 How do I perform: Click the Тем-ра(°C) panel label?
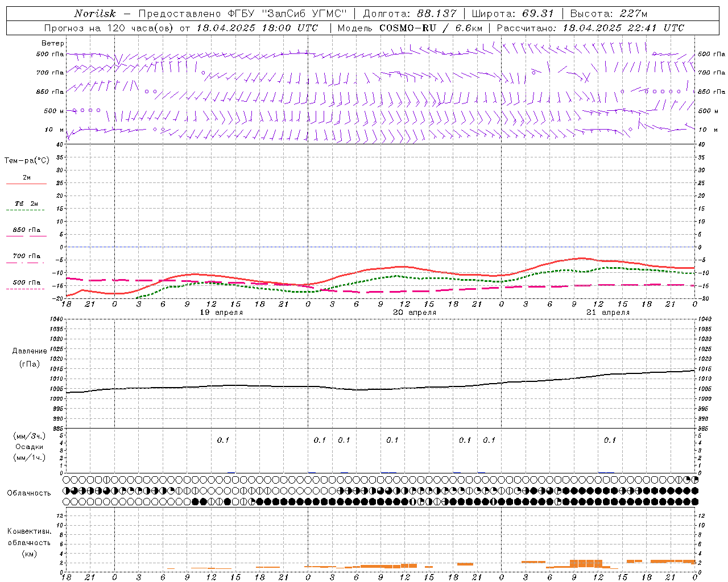coord(27,161)
